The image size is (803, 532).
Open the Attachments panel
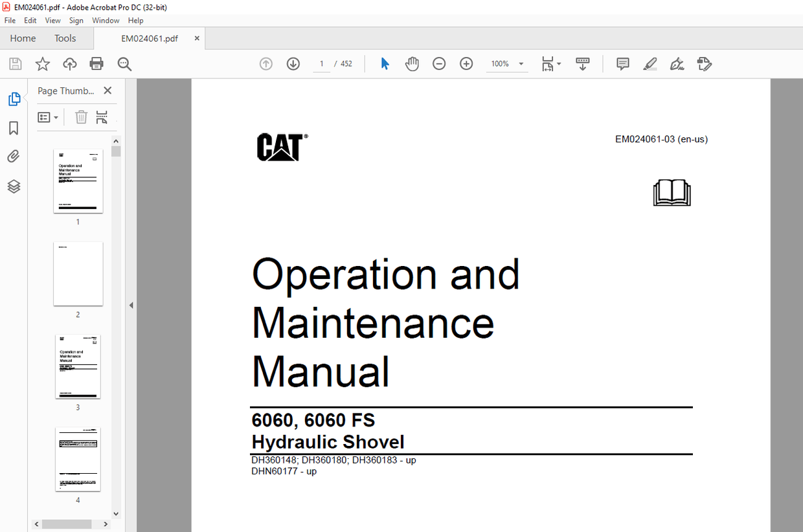(x=14, y=156)
